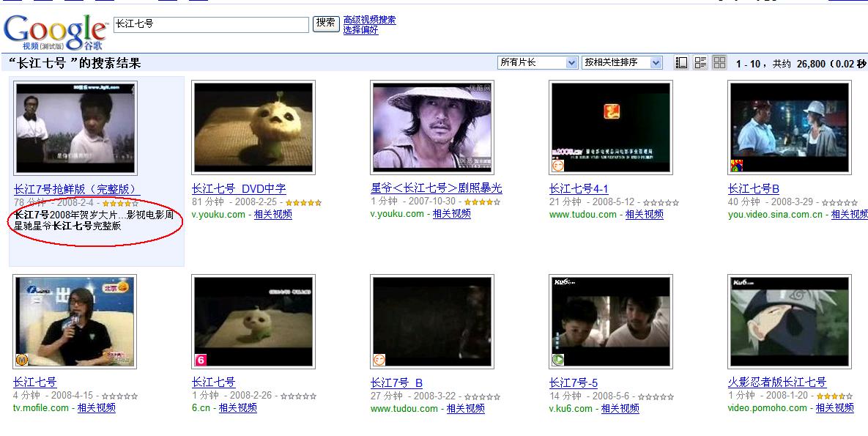Click the Tudou badge on 长江七号4-1 thumbnail
868x436 pixels.
[x=558, y=165]
